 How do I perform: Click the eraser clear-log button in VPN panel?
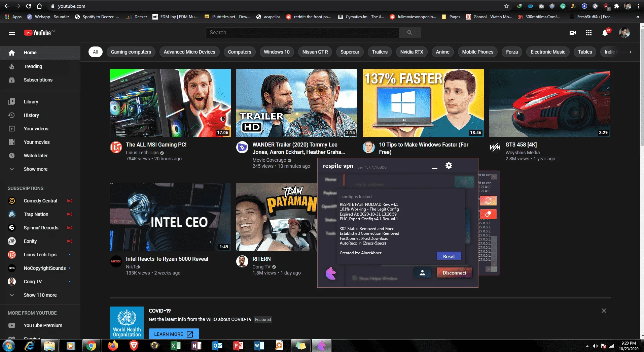point(488,214)
